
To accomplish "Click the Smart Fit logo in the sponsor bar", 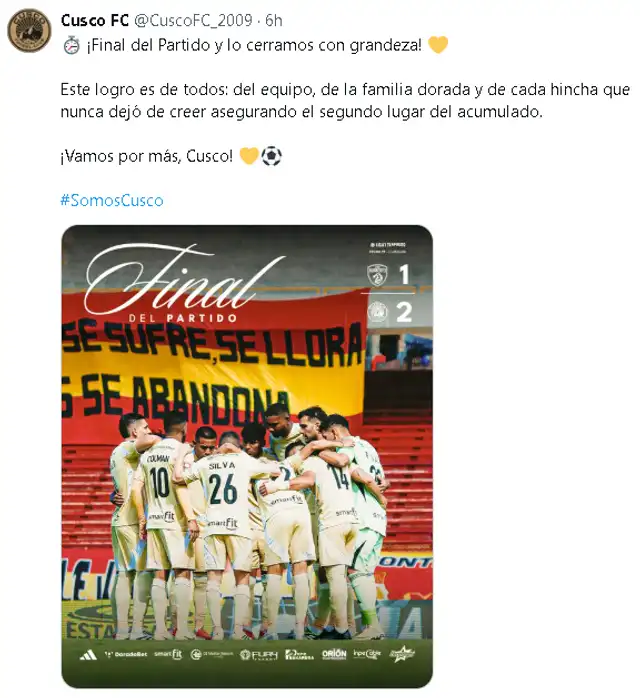I will pos(168,654).
